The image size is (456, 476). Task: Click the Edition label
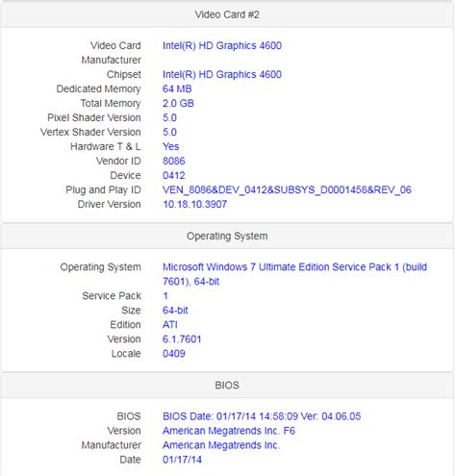(125, 325)
